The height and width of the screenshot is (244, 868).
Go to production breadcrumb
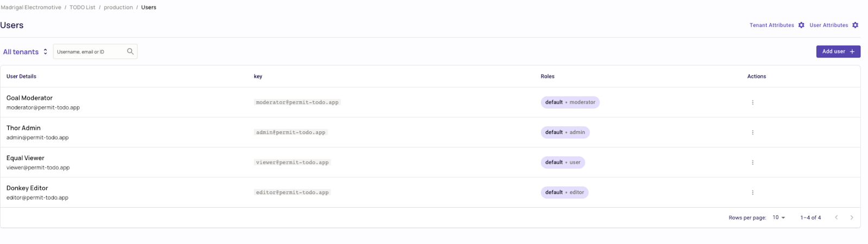tap(118, 8)
